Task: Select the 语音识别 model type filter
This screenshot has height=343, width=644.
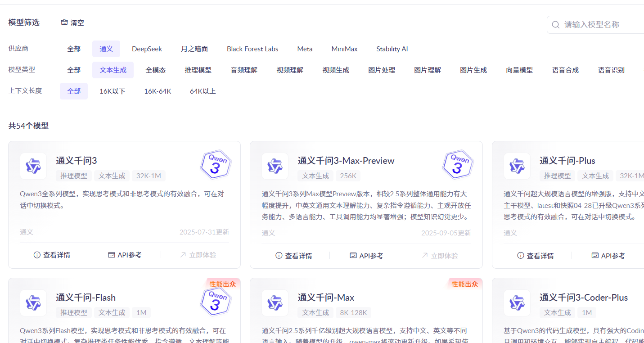Action: (611, 70)
